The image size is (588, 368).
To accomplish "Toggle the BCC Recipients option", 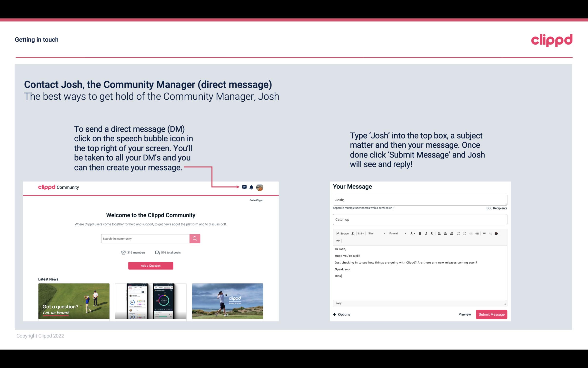I will coord(496,208).
